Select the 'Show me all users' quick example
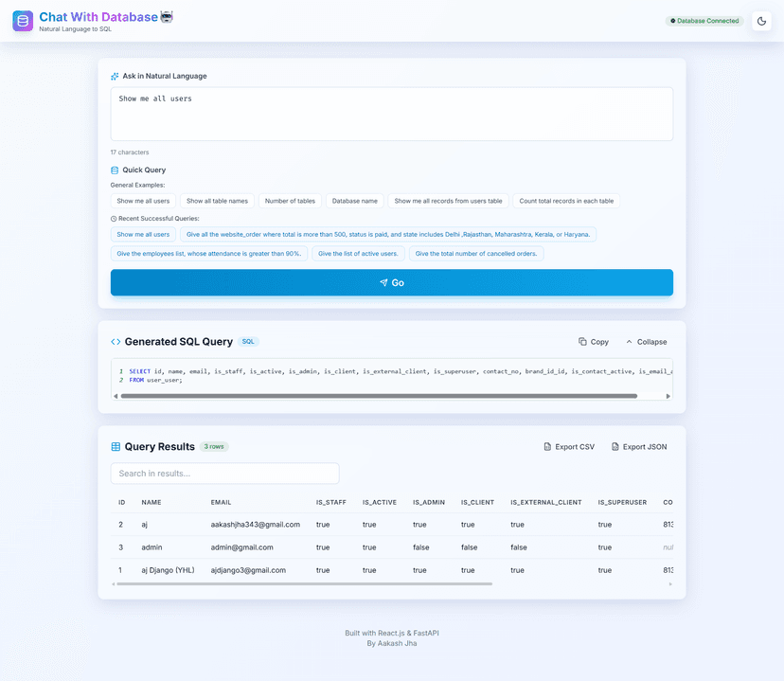This screenshot has width=784, height=681. click(x=143, y=200)
